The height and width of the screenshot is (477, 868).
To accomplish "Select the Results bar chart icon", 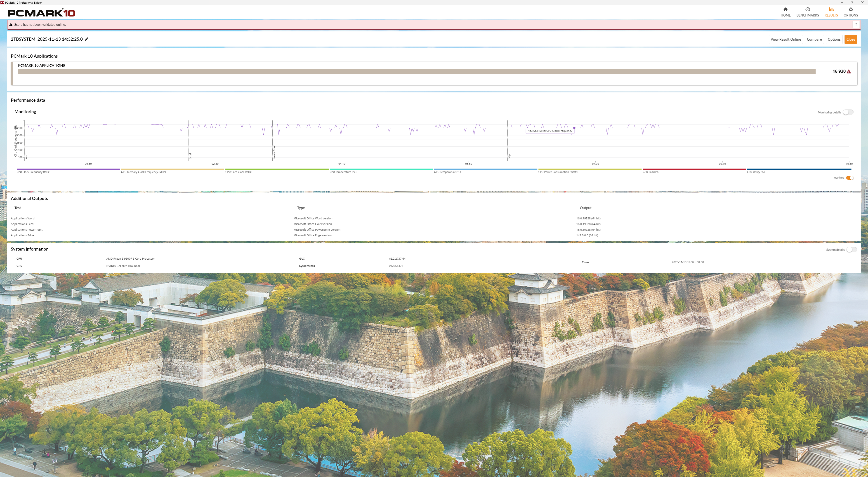I will click(831, 9).
